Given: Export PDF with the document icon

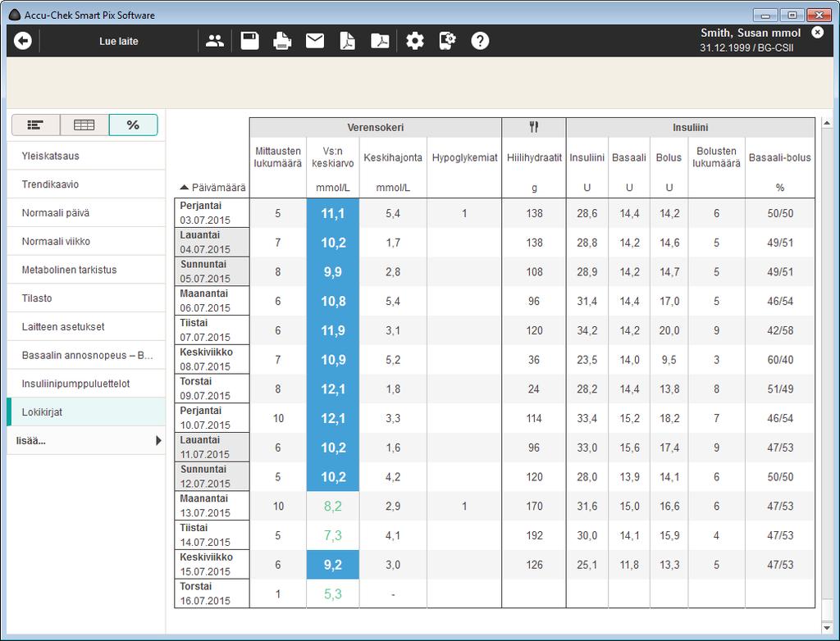Looking at the screenshot, I should pos(348,41).
